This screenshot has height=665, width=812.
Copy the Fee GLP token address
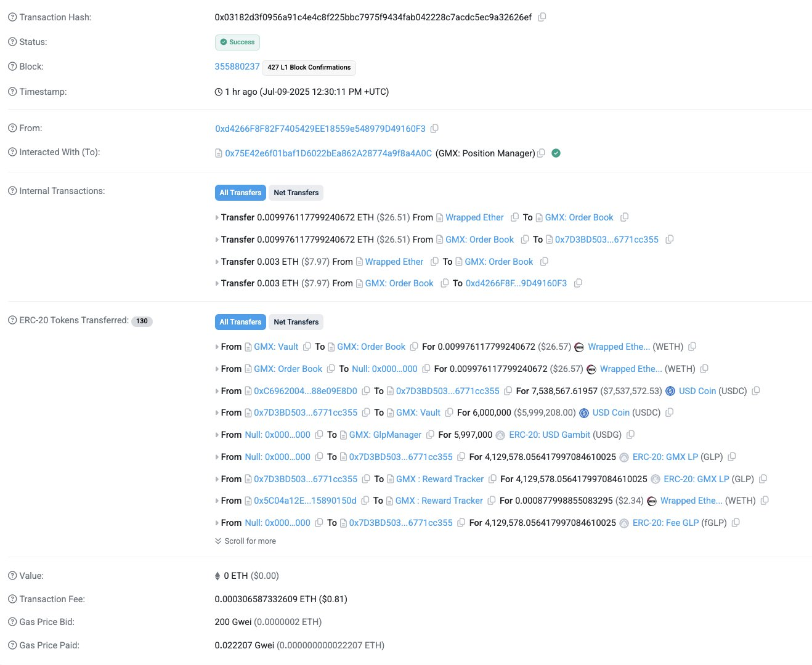[x=736, y=523]
